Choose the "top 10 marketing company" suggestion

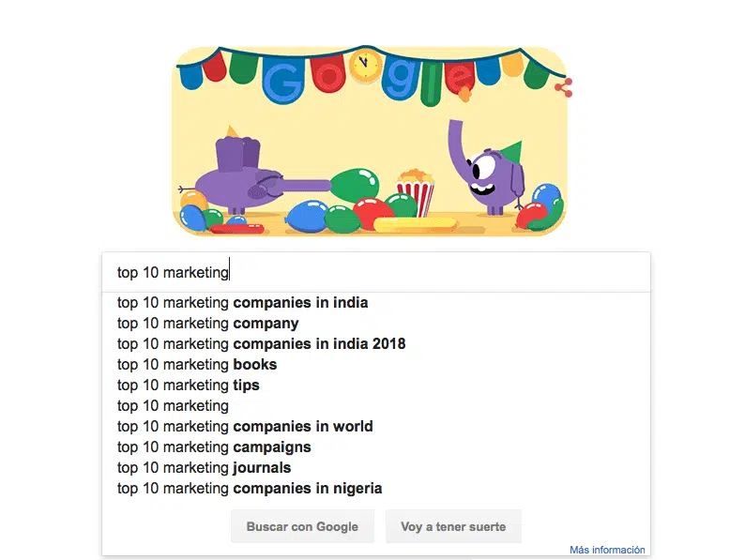[208, 324]
